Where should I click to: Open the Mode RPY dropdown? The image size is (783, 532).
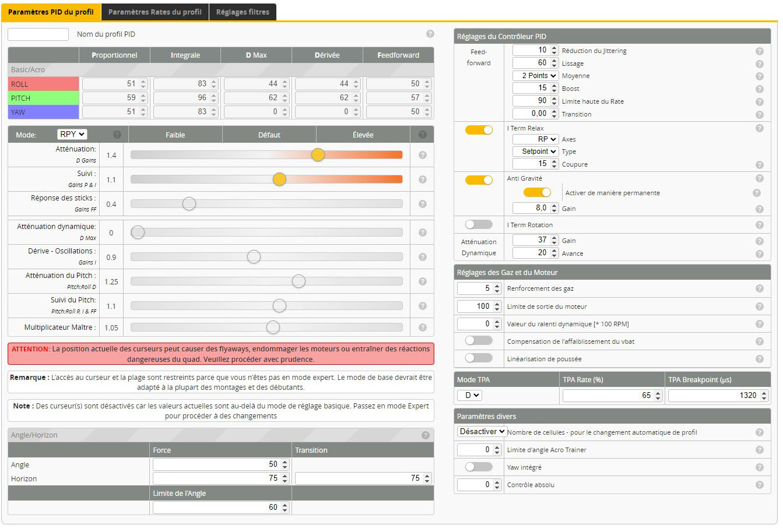point(72,135)
